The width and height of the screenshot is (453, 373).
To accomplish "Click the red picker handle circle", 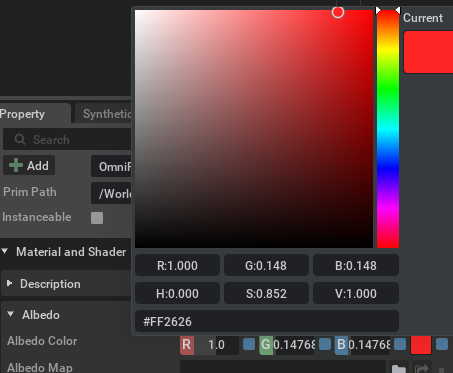I will point(338,12).
